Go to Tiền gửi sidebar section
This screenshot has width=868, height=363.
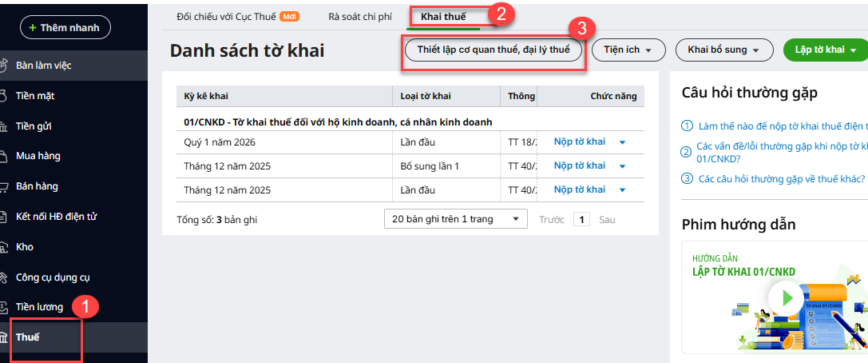[x=34, y=126]
